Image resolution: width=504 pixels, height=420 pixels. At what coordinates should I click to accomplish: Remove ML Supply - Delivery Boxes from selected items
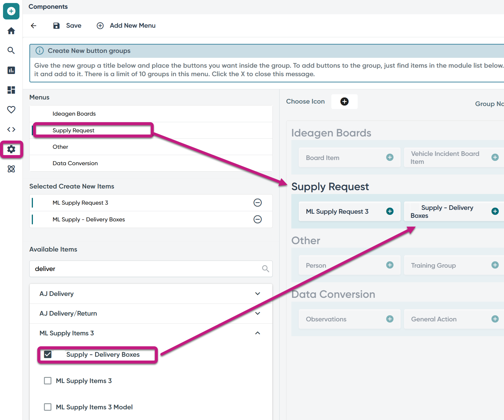(258, 219)
